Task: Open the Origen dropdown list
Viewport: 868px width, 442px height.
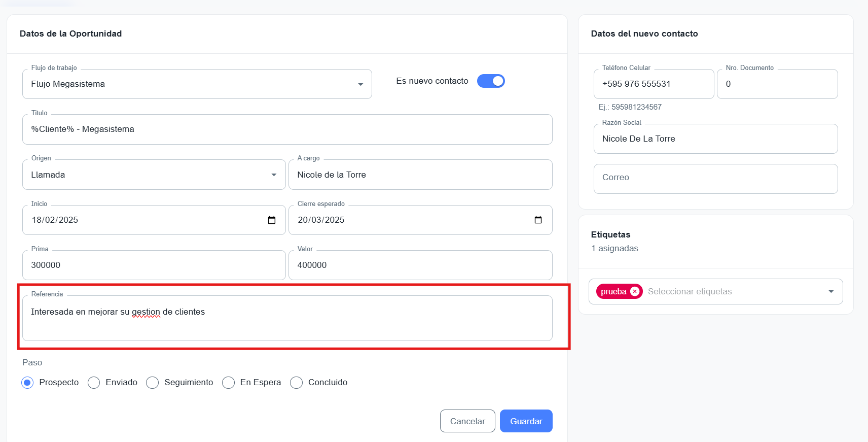Action: [x=274, y=175]
